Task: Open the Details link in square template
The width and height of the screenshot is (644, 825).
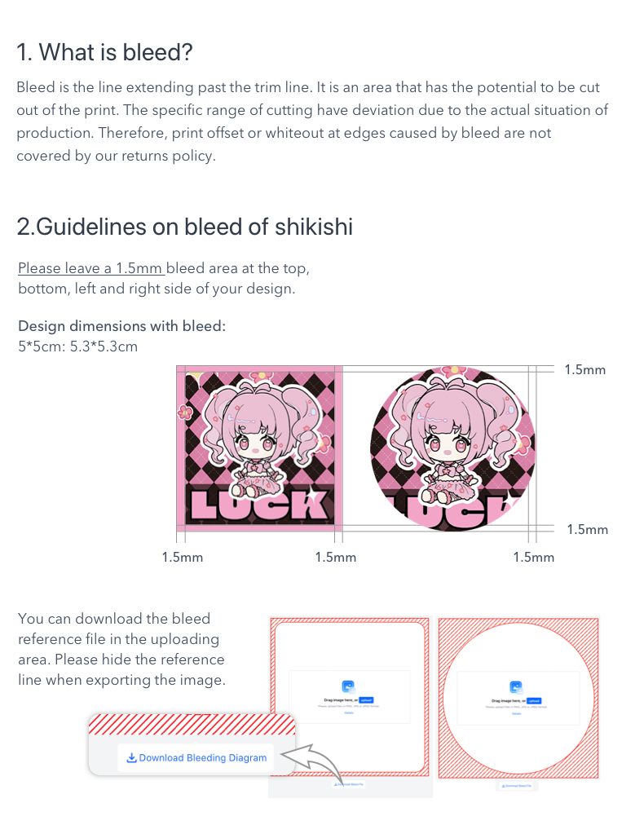Action: coord(349,713)
